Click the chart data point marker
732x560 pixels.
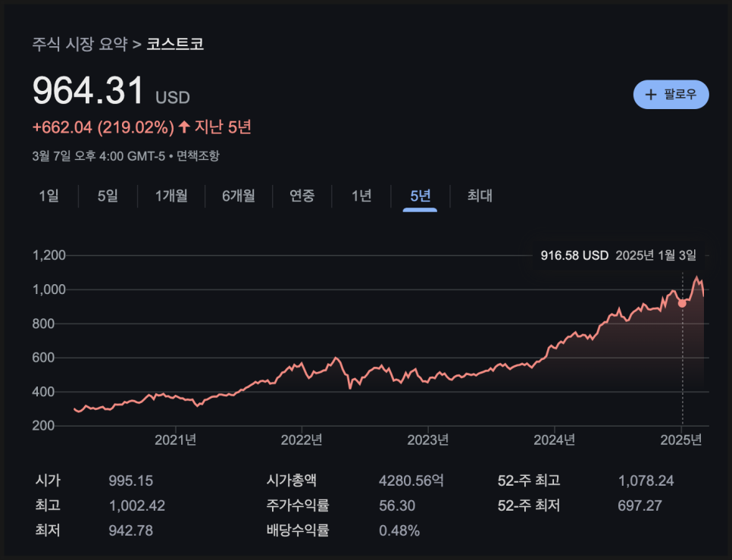(x=682, y=303)
